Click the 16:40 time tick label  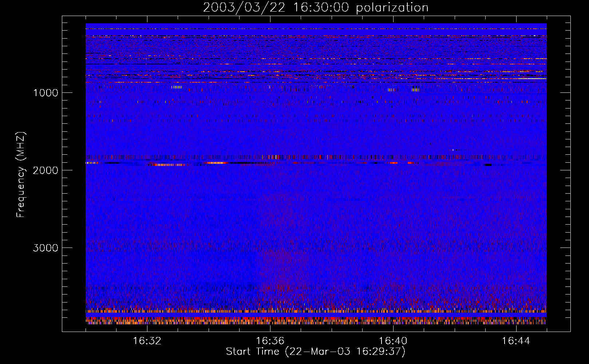(x=393, y=341)
